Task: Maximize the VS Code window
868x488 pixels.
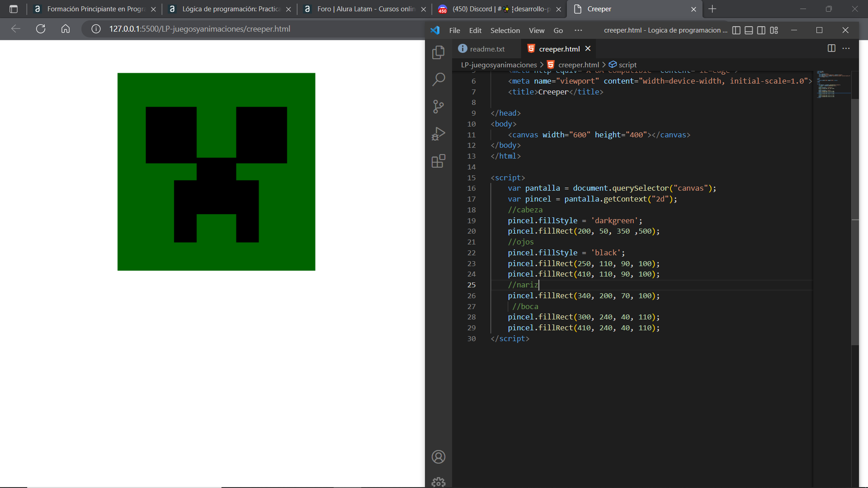Action: coord(819,30)
